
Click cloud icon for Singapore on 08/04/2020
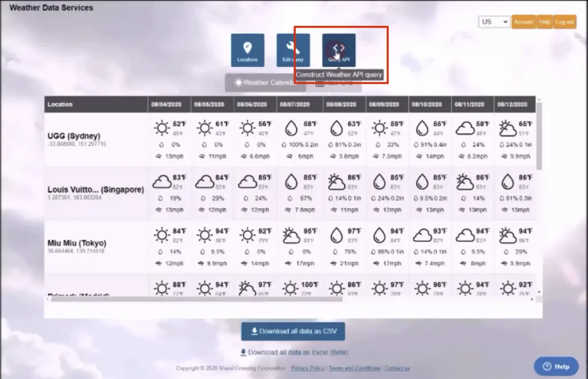pyautogui.click(x=162, y=182)
